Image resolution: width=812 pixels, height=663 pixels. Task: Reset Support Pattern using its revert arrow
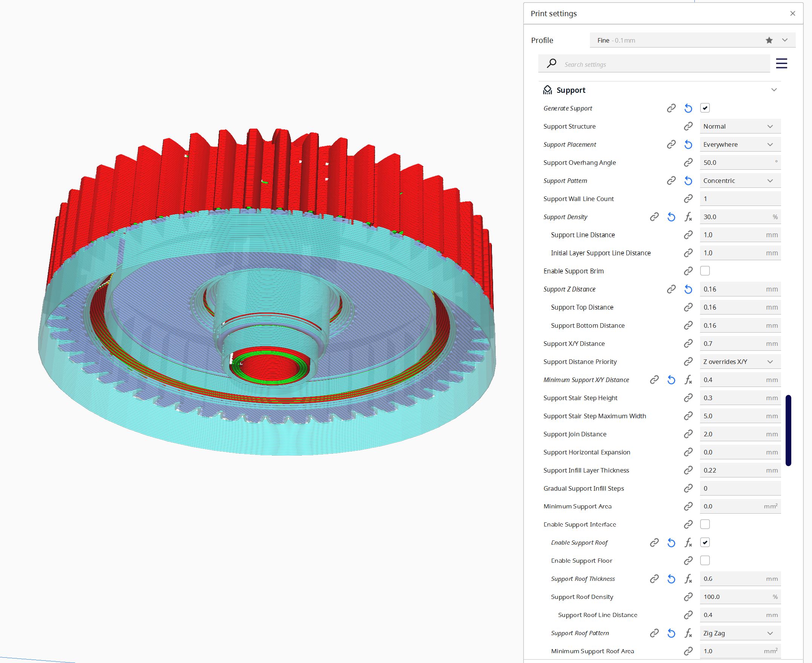(688, 180)
